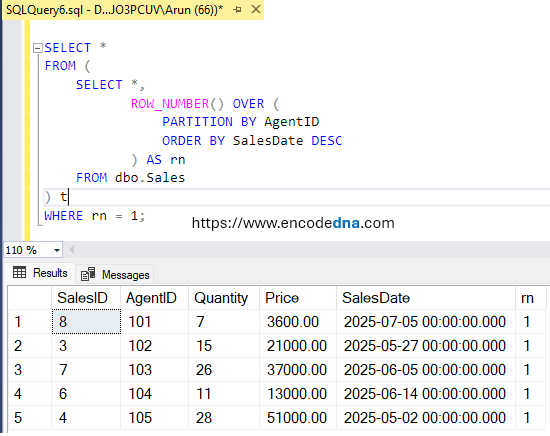550x436 pixels.
Task: Open the 110 % zoom dropdown
Action: pyautogui.click(x=56, y=250)
